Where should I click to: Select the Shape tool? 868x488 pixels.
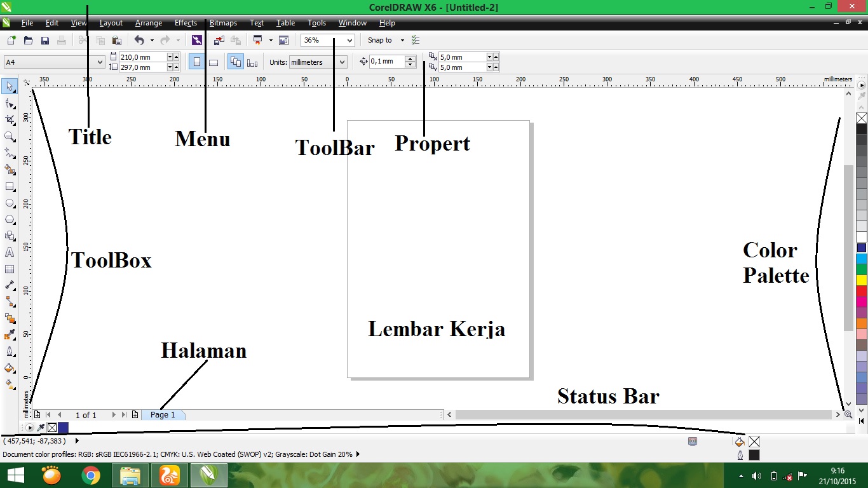coord(9,103)
